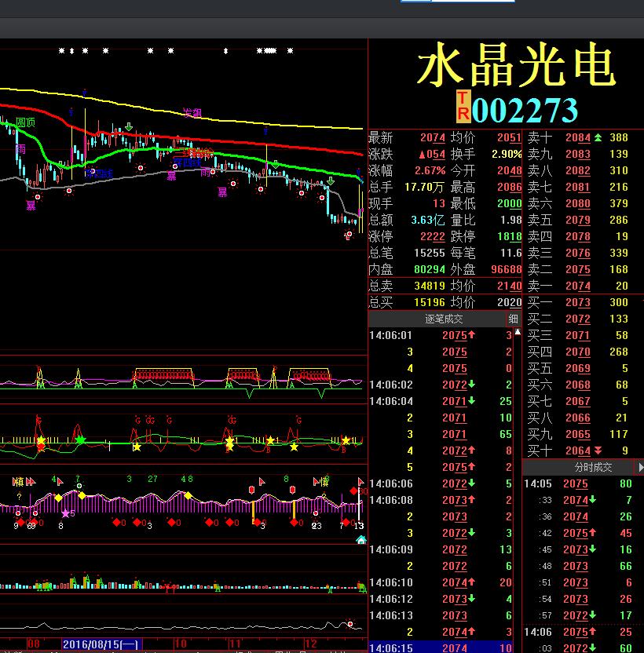This screenshot has width=644, height=653.
Task: Click the down arrow on the 14:06:02 tick
Action: tap(471, 384)
